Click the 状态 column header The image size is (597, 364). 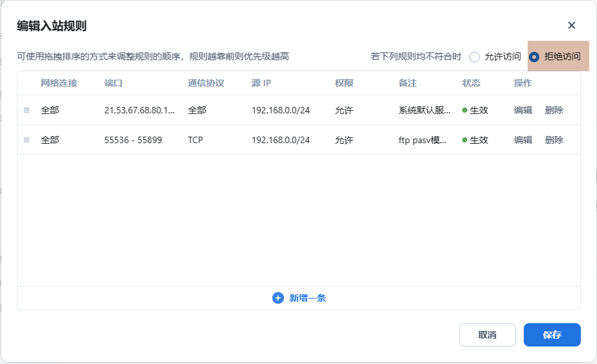pyautogui.click(x=471, y=84)
